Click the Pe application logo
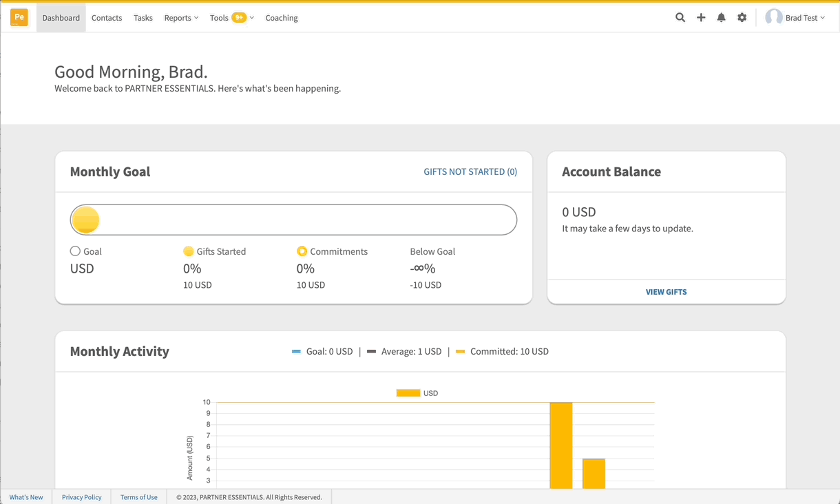840x504 pixels. (x=19, y=18)
